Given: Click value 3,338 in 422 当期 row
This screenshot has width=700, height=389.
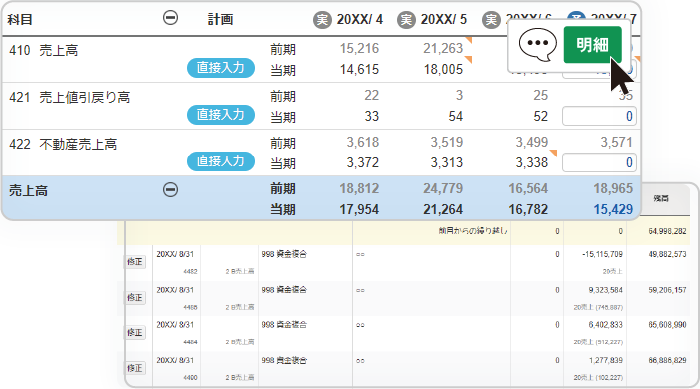Looking at the screenshot, I should pos(532,162).
